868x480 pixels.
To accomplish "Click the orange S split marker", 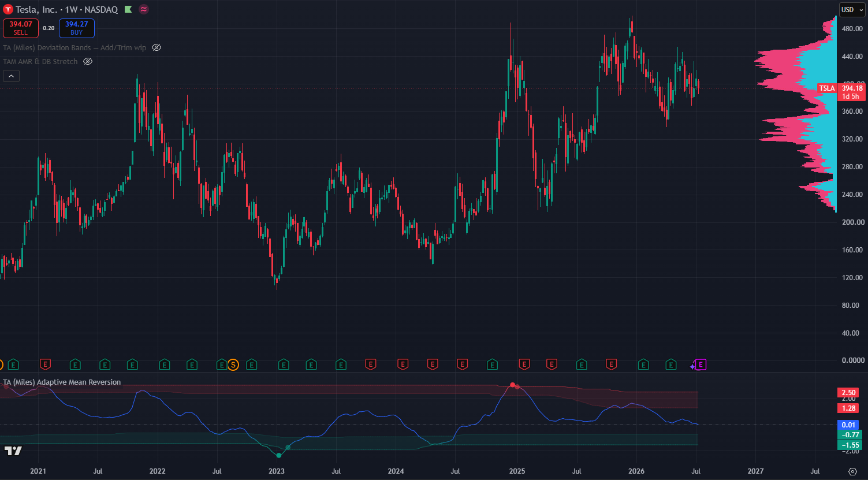I will pos(233,364).
